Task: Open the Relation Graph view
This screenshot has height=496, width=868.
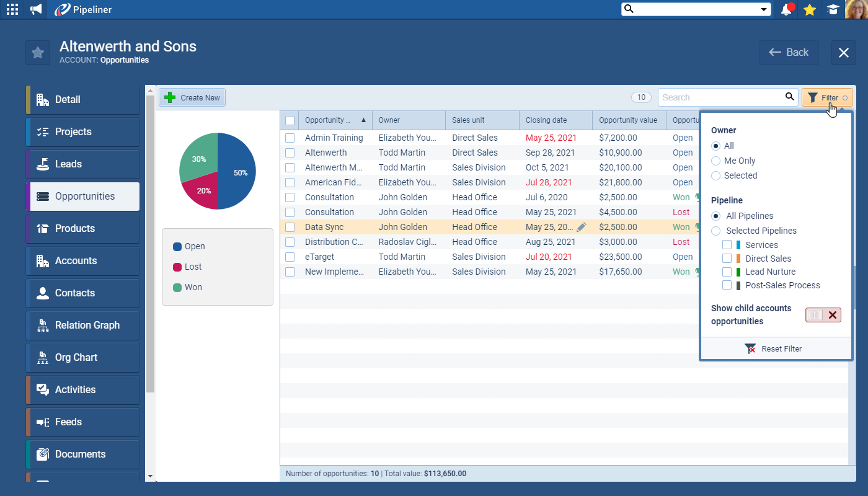Action: [82, 325]
